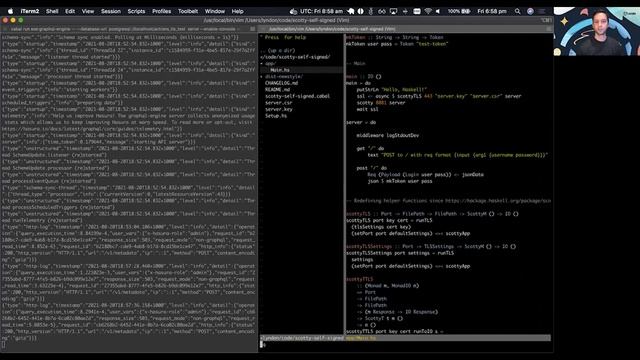640x360 pixels.
Task: Select Main.hs in the file tree
Action: 280,70
